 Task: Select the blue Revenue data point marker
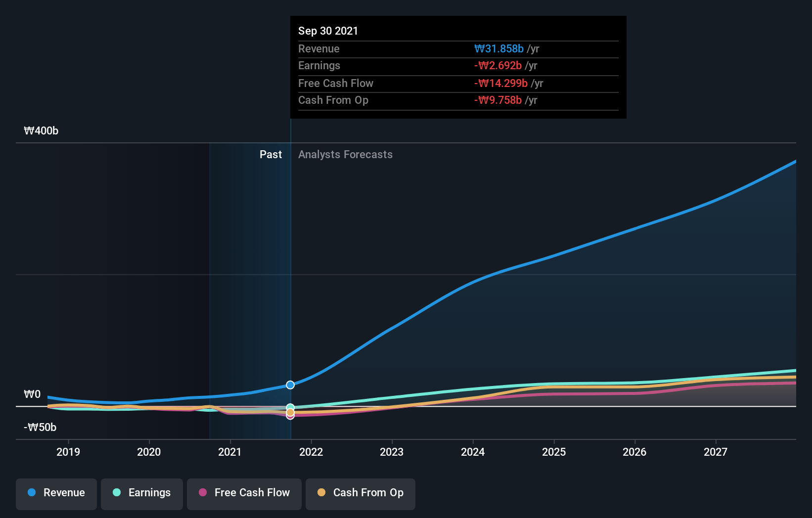click(290, 385)
